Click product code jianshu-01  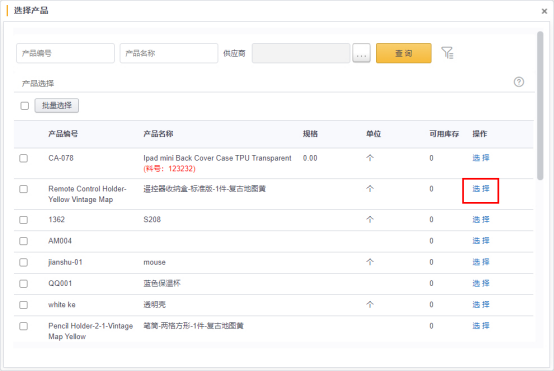click(65, 262)
